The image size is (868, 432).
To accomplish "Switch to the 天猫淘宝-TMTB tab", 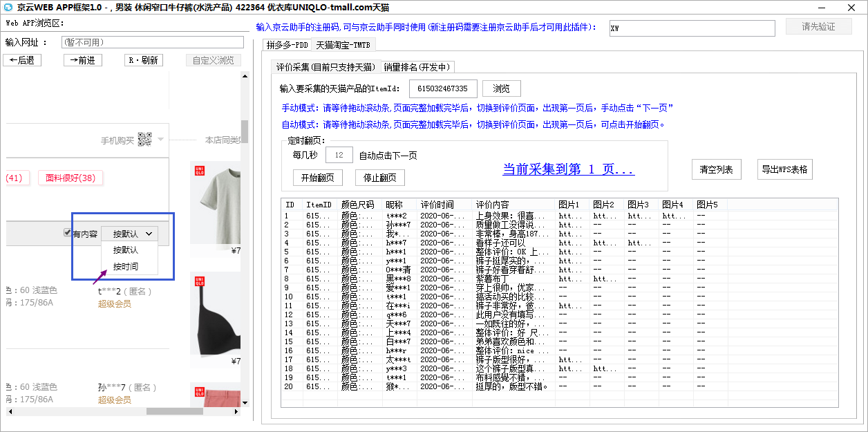I will [343, 45].
